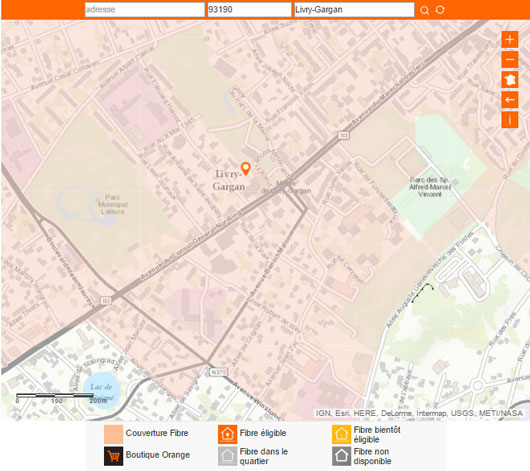Click the 'Couverture Fibre' legend label
The width and height of the screenshot is (530, 471).
(x=157, y=433)
